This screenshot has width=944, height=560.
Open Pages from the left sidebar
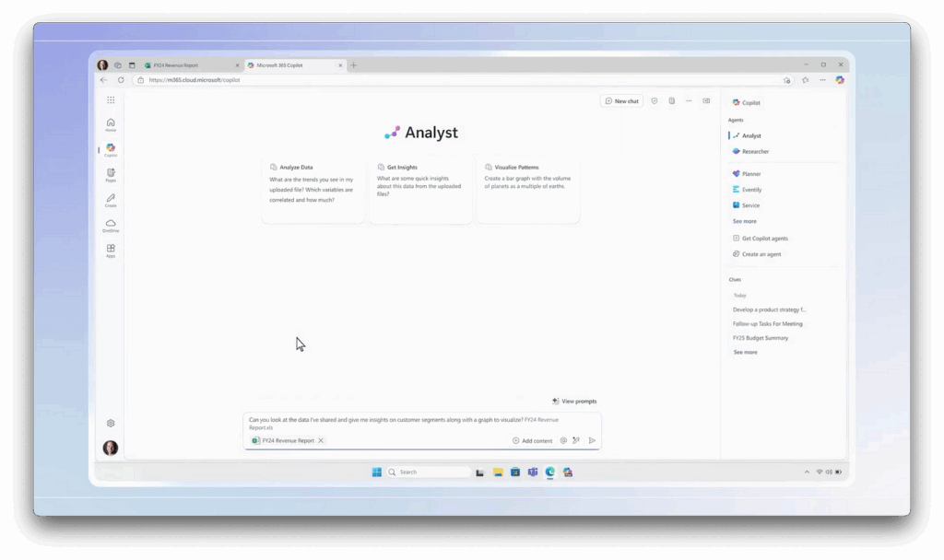pyautogui.click(x=111, y=175)
